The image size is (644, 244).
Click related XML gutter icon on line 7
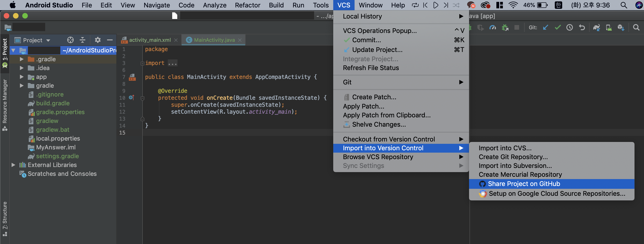[132, 77]
